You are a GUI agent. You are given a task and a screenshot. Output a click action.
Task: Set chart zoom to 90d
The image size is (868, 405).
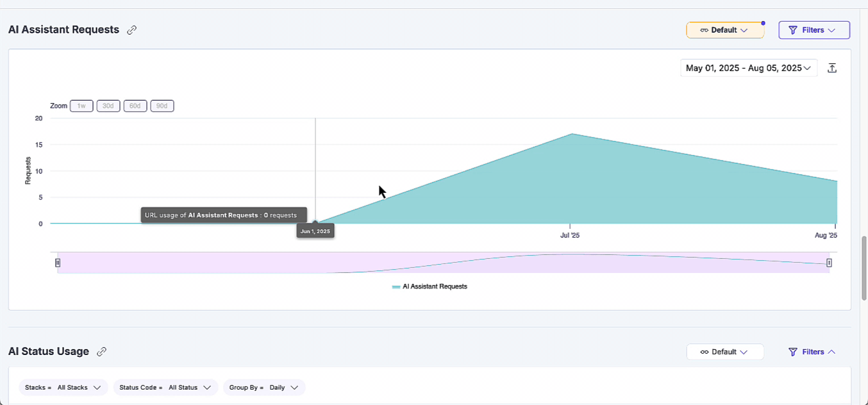pos(162,106)
